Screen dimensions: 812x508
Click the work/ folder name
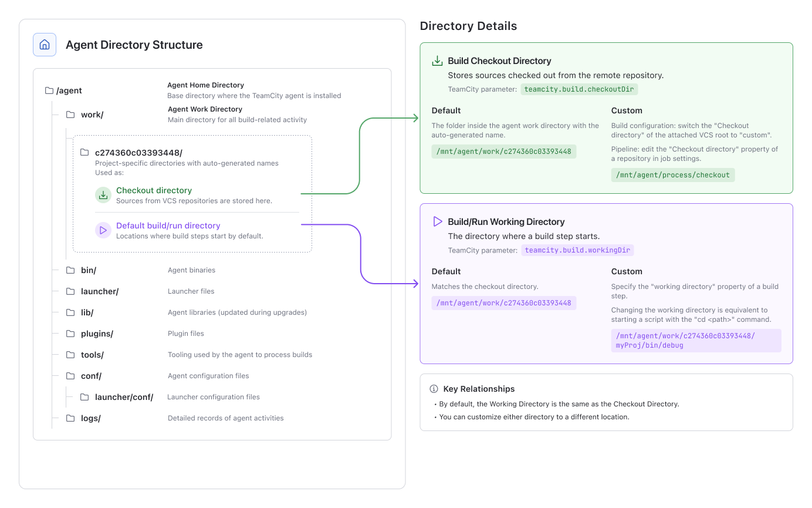(92, 115)
